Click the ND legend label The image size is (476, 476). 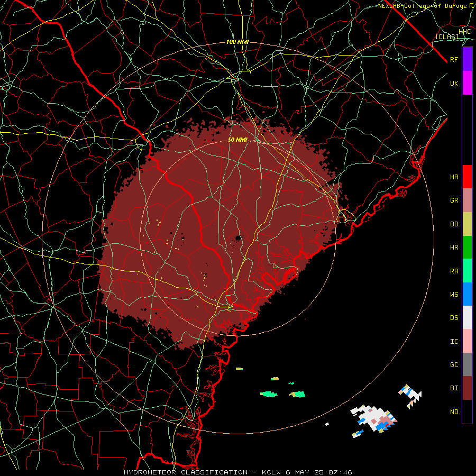coord(454,411)
